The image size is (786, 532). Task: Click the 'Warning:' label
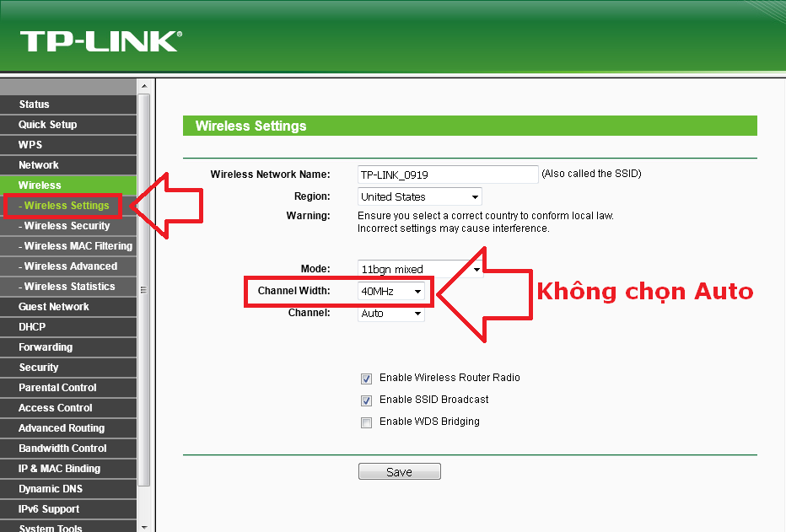(309, 216)
